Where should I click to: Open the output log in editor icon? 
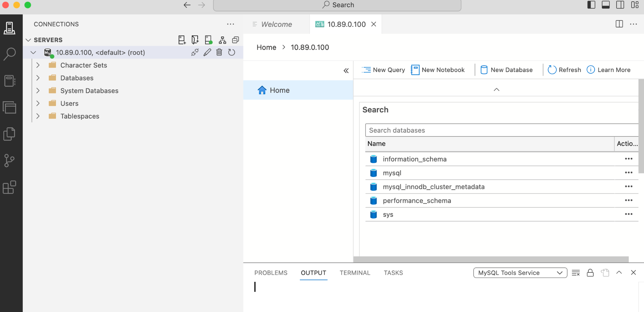coord(605,273)
